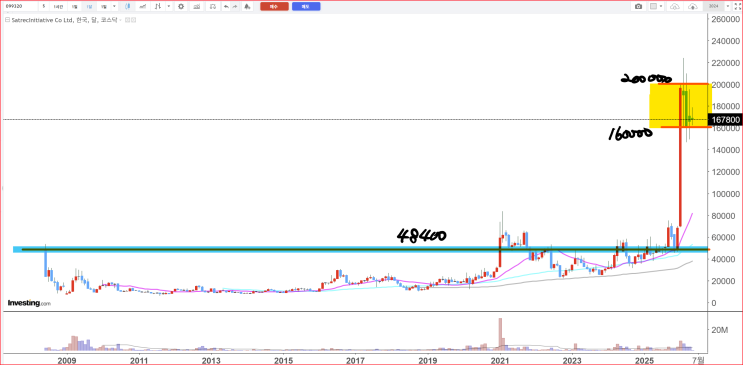Enter fullscreen mode for the chart

tap(737, 7)
